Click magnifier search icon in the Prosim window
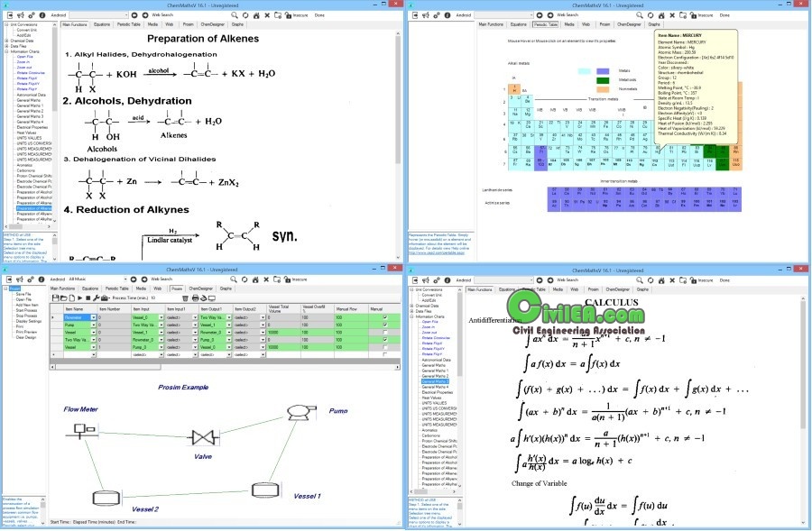This screenshot has height=531, width=812. pos(234,279)
